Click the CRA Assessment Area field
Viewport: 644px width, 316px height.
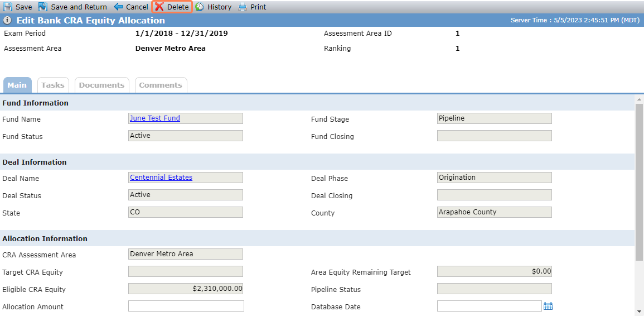pos(186,254)
